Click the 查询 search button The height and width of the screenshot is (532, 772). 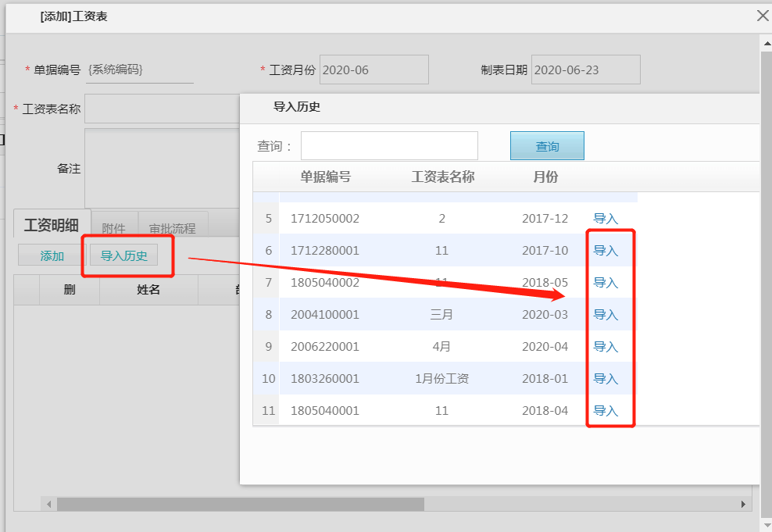tap(547, 146)
